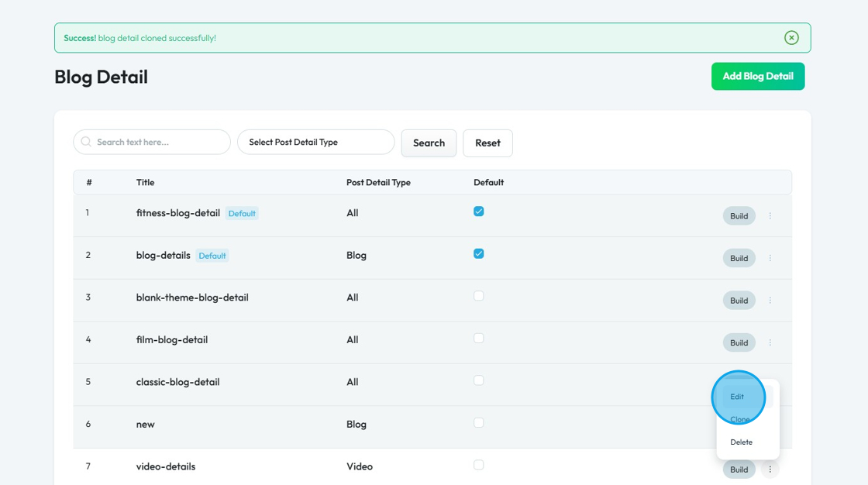Check Default checkbox for blank-theme-blog-detail
The image size is (868, 485).
479,296
